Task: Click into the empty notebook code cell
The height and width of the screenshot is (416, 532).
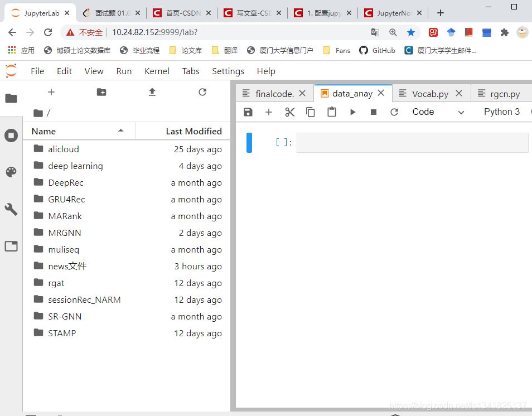Action: coord(412,143)
